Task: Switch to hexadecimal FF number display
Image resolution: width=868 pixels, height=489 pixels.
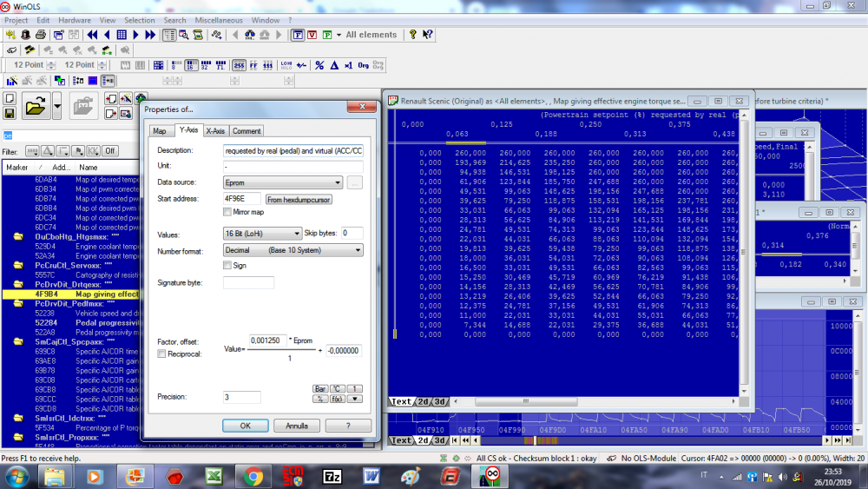Action: (253, 65)
